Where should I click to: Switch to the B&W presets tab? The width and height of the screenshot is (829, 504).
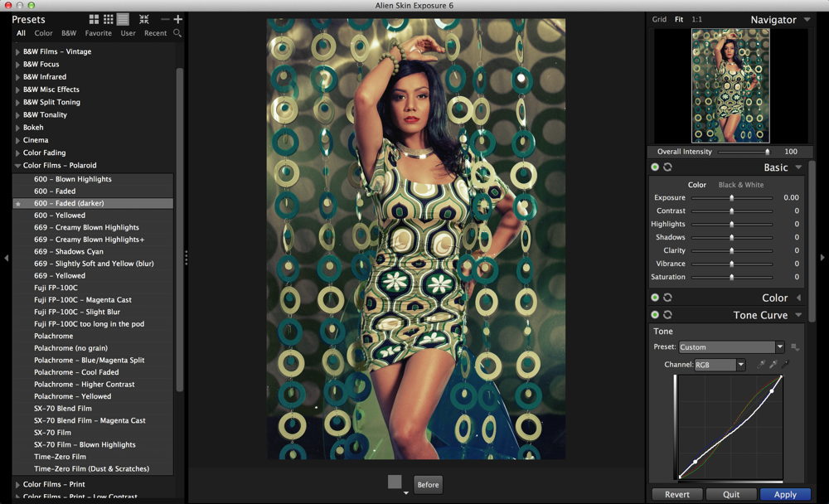click(69, 33)
